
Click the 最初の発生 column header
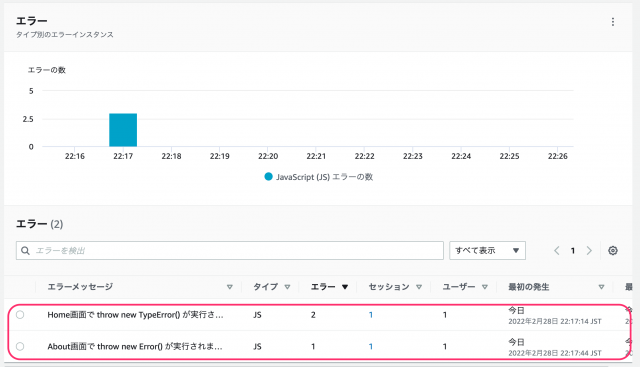[529, 287]
